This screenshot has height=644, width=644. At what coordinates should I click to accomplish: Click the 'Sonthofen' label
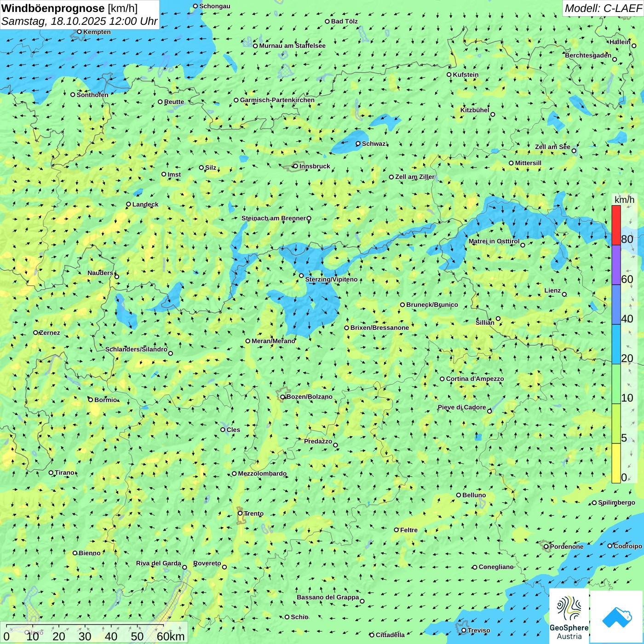(x=92, y=95)
